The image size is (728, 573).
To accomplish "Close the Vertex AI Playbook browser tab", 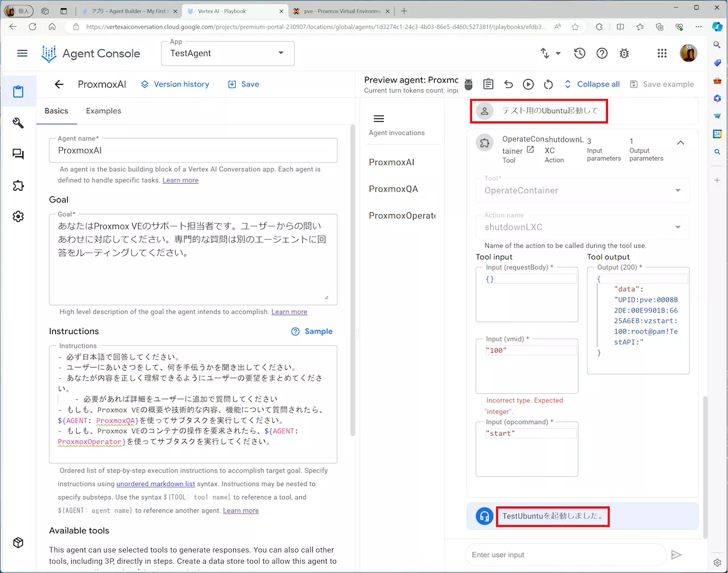I will (281, 11).
